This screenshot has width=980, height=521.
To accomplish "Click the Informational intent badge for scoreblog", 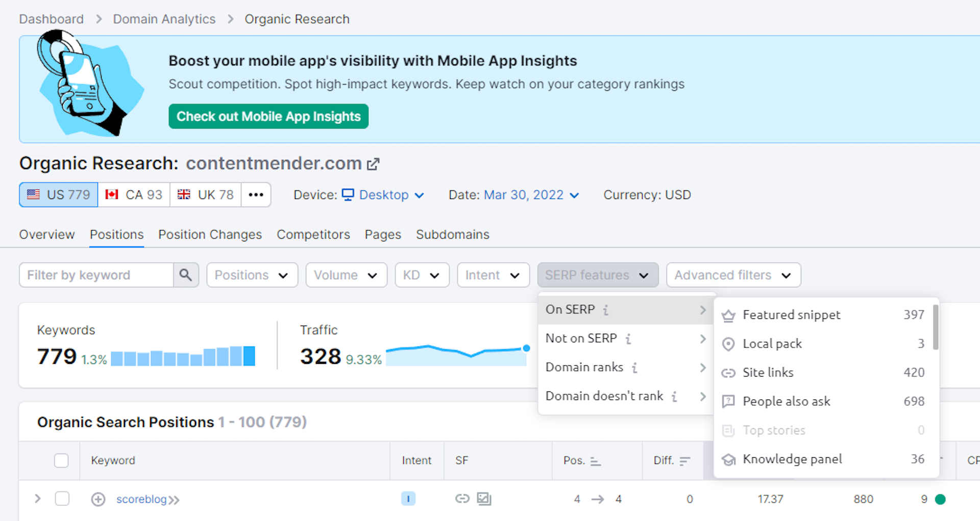I will click(x=408, y=499).
